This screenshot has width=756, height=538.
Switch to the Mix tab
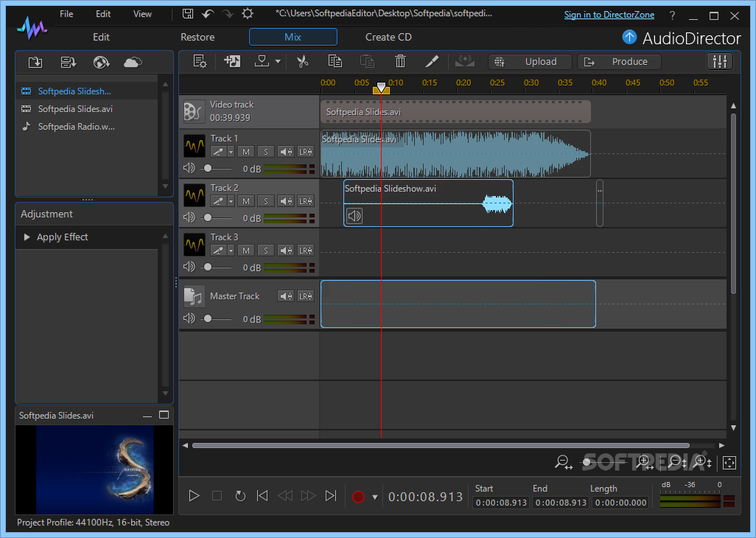pyautogui.click(x=293, y=37)
